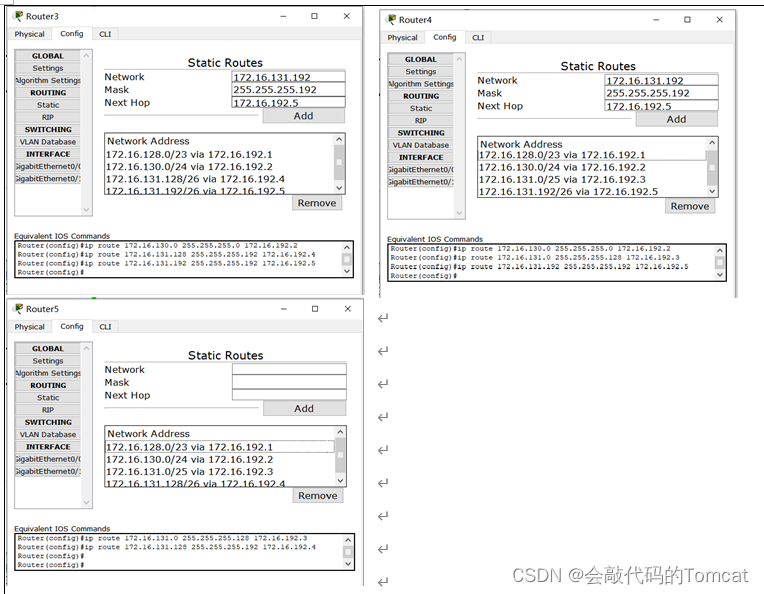The height and width of the screenshot is (594, 764).
Task: Open first GigabitEthernet interface in Router5 sidebar
Action: point(48,459)
